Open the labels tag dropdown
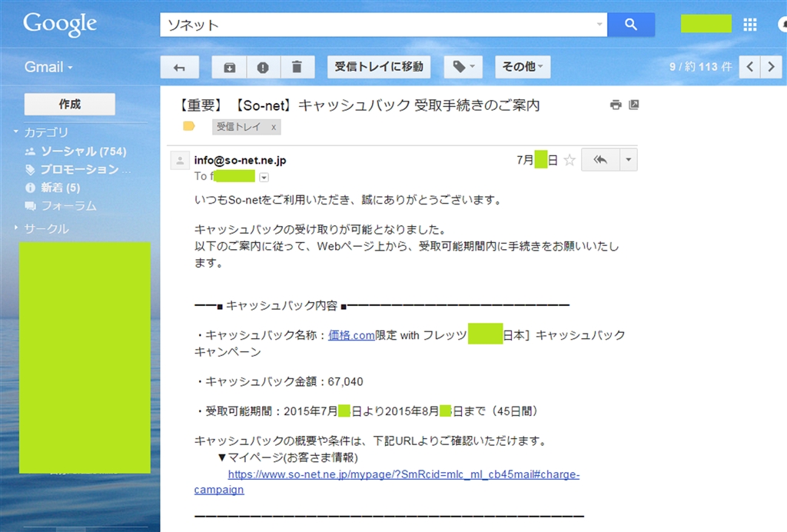Screen dimensions: 787x532 coord(463,67)
